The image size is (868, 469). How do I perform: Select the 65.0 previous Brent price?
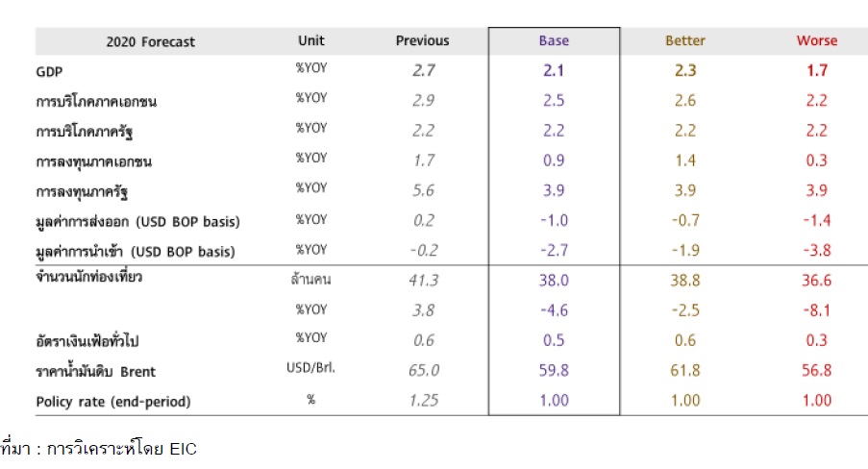pyautogui.click(x=423, y=370)
